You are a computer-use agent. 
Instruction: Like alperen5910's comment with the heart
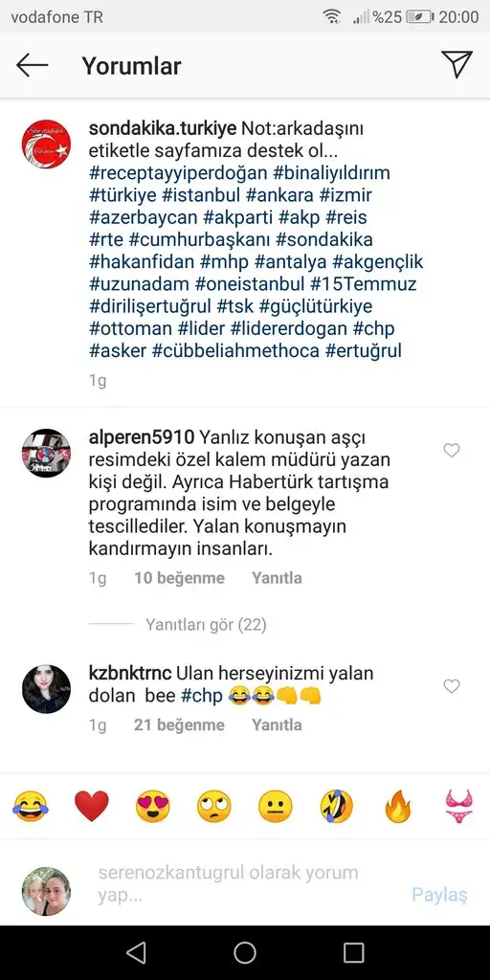(x=452, y=450)
